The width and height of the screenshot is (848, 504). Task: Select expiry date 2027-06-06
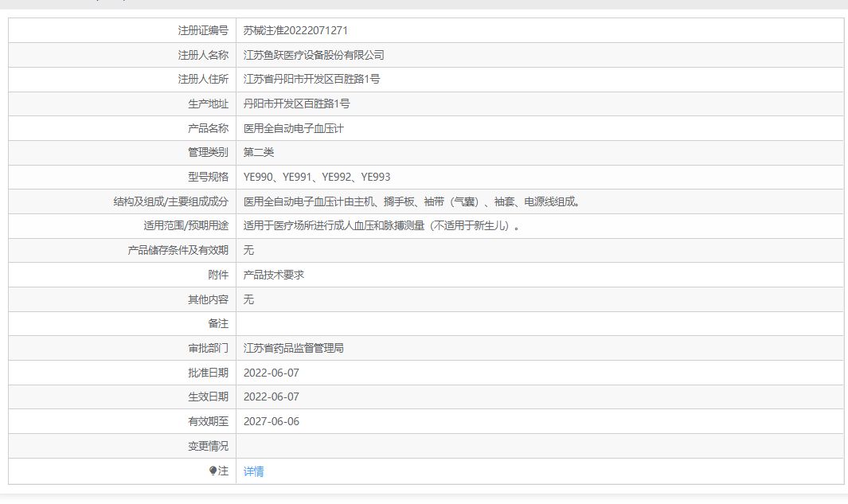271,422
